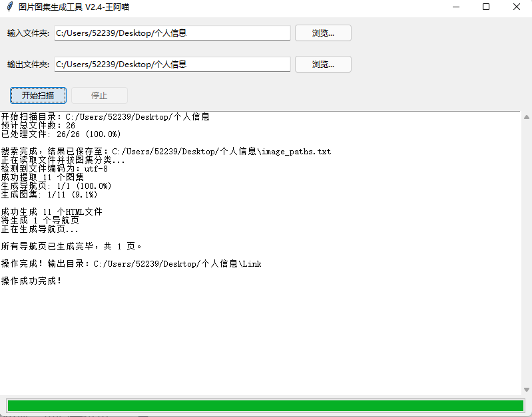Click log line 成功生成 11 个HTML文件
The image size is (532, 417).
(51, 212)
